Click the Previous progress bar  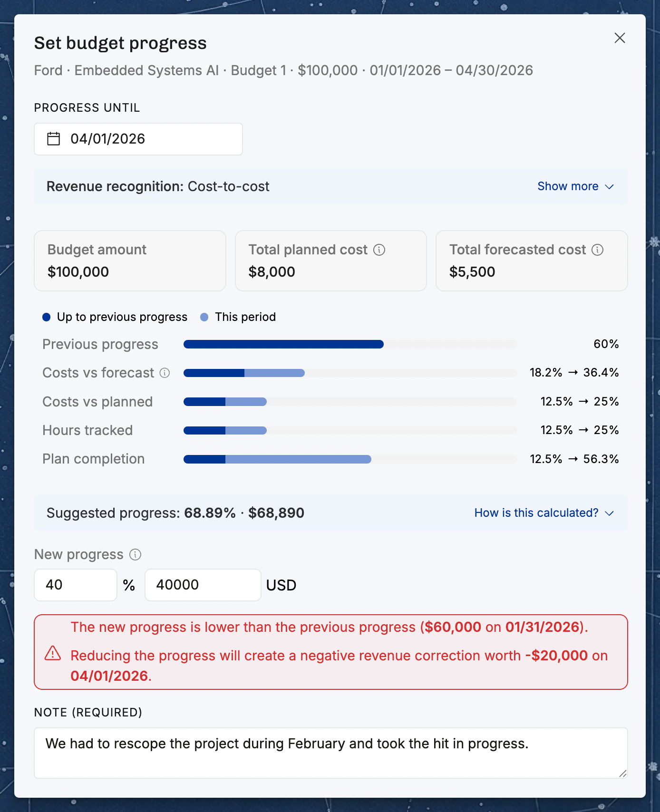click(350, 344)
